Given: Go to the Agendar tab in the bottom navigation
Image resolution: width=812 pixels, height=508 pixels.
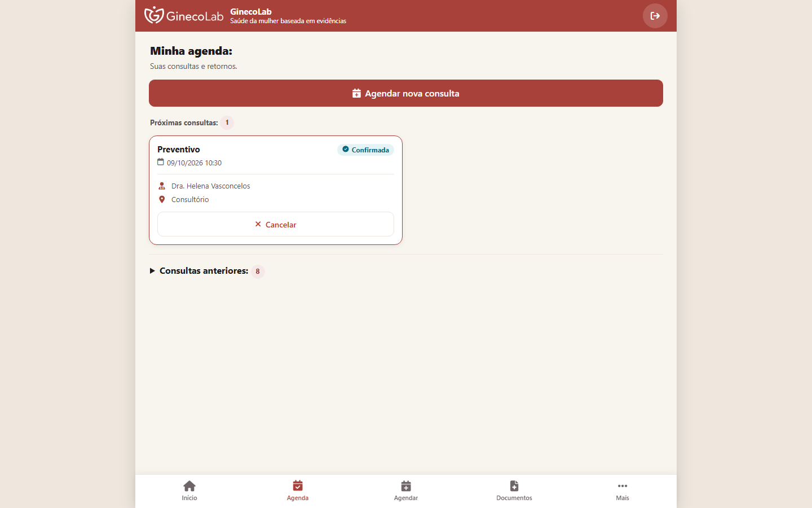Looking at the screenshot, I should [x=406, y=491].
